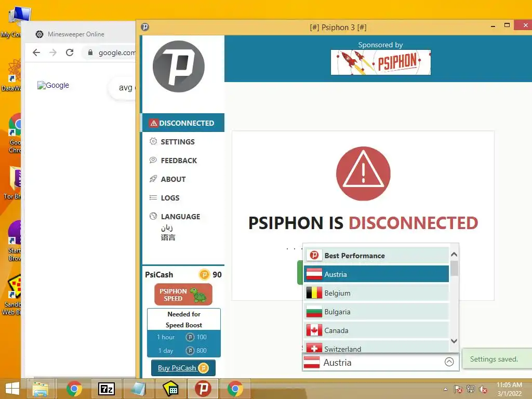Screen dimensions: 532x399
Task: Choose the 1 day Speed Boost option
Action: click(183, 351)
